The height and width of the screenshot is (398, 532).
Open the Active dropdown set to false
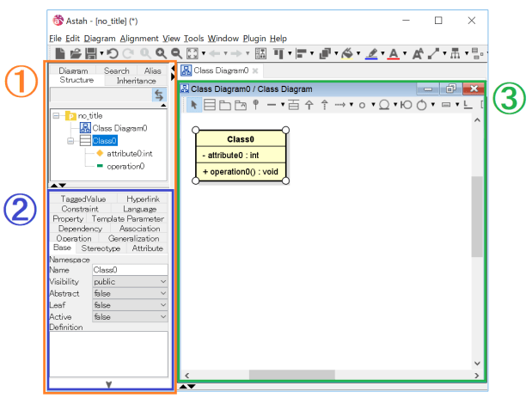[129, 316]
